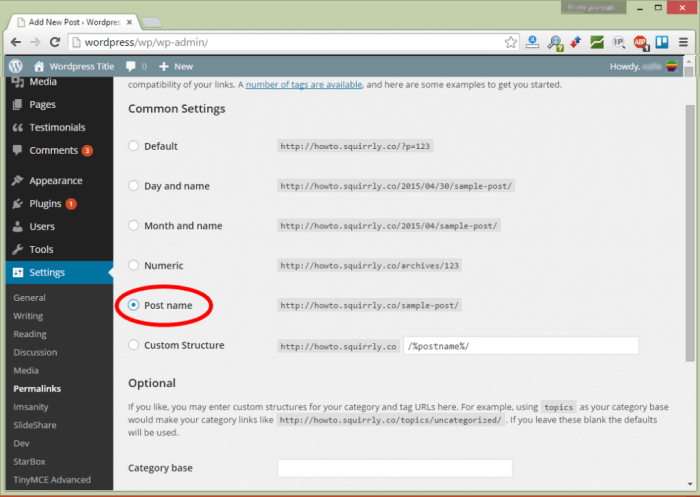Click the WordPress logo in admin bar
Image resolution: width=700 pixels, height=497 pixels.
click(x=15, y=66)
